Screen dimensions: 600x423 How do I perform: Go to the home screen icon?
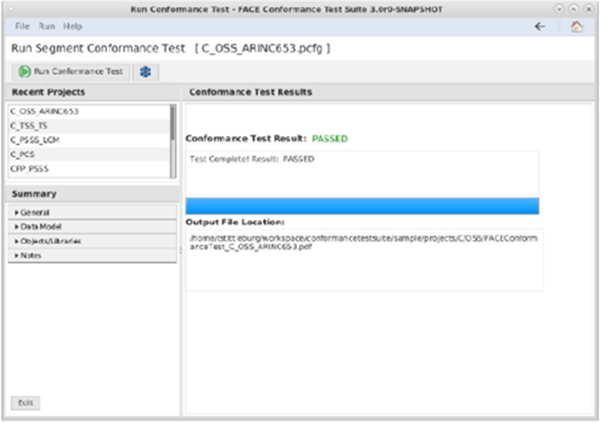point(576,26)
